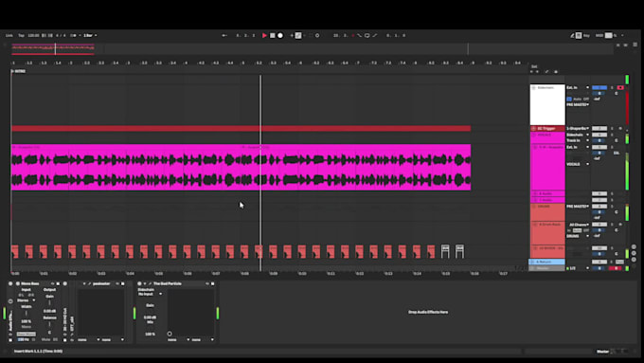Stop playback with the Stop button
Viewport: 644px width, 363px height.
pos(273,35)
